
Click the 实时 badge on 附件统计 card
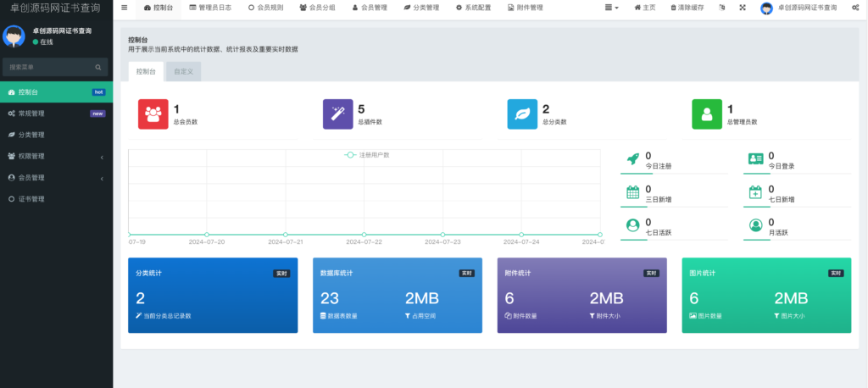click(651, 274)
